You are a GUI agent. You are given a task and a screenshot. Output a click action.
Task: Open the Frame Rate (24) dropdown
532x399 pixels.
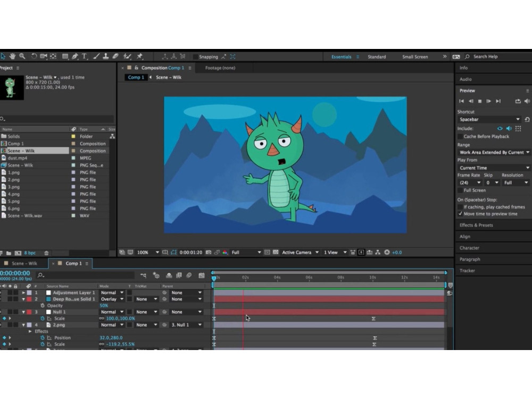point(470,182)
